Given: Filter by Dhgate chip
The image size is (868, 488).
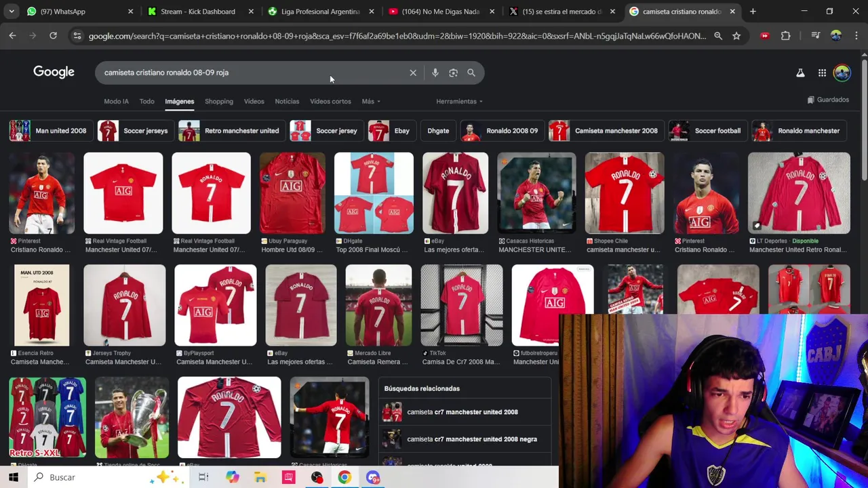Looking at the screenshot, I should pos(438,131).
